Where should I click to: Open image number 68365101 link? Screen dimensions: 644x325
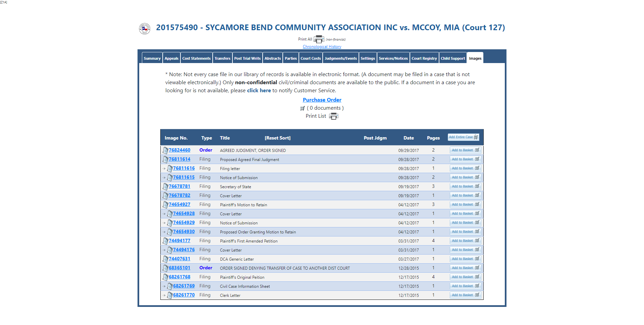[179, 268]
